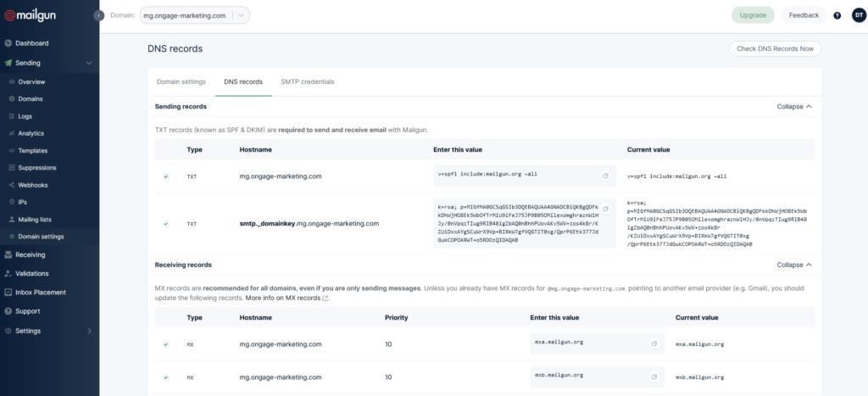
Task: Copy the mxa.mailgun.org value
Action: 654,344
